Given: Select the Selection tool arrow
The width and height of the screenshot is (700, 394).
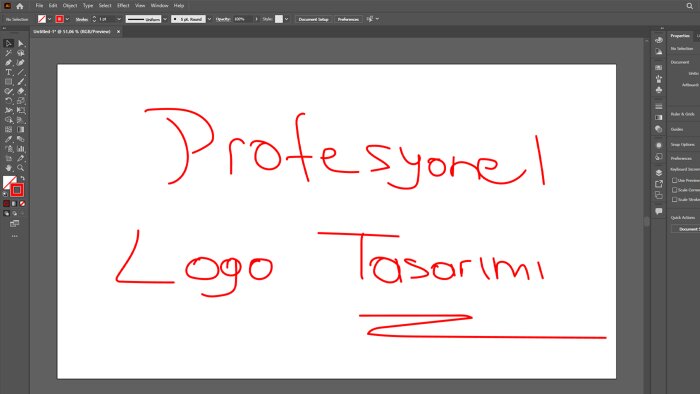Looking at the screenshot, I should [8, 43].
